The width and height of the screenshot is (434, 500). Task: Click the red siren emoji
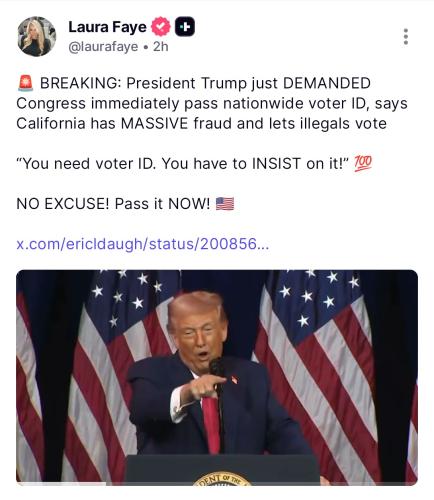(25, 83)
